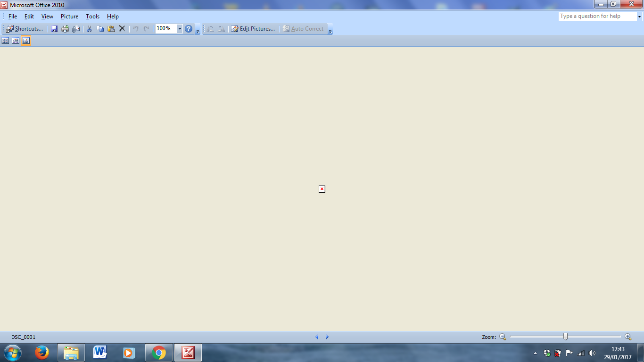The width and height of the screenshot is (644, 362).
Task: Expand Formatting toolbar options arrow
Action: [x=330, y=29]
